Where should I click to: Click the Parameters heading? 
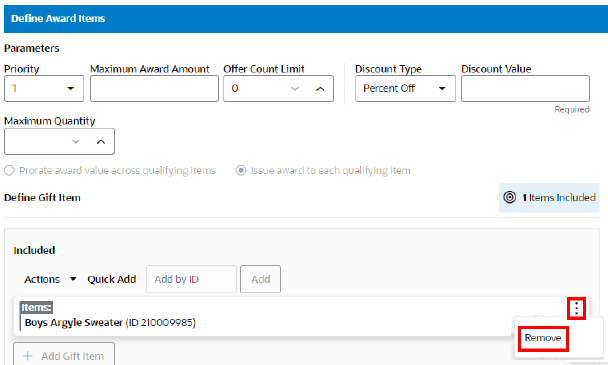tap(32, 48)
